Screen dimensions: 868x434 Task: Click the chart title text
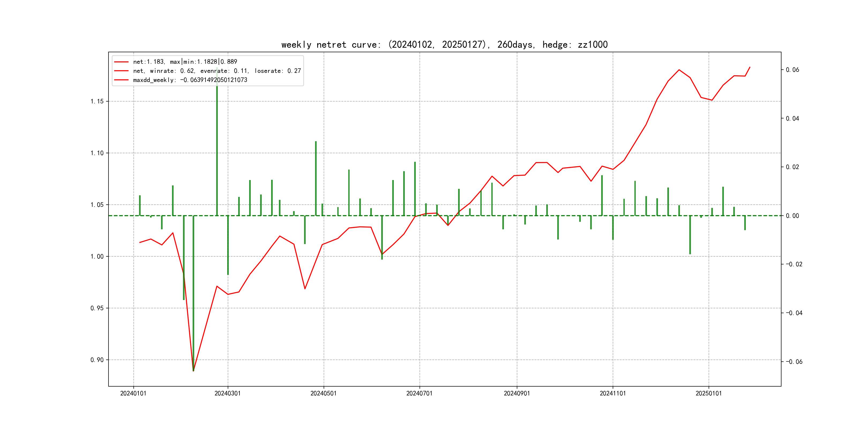[444, 44]
